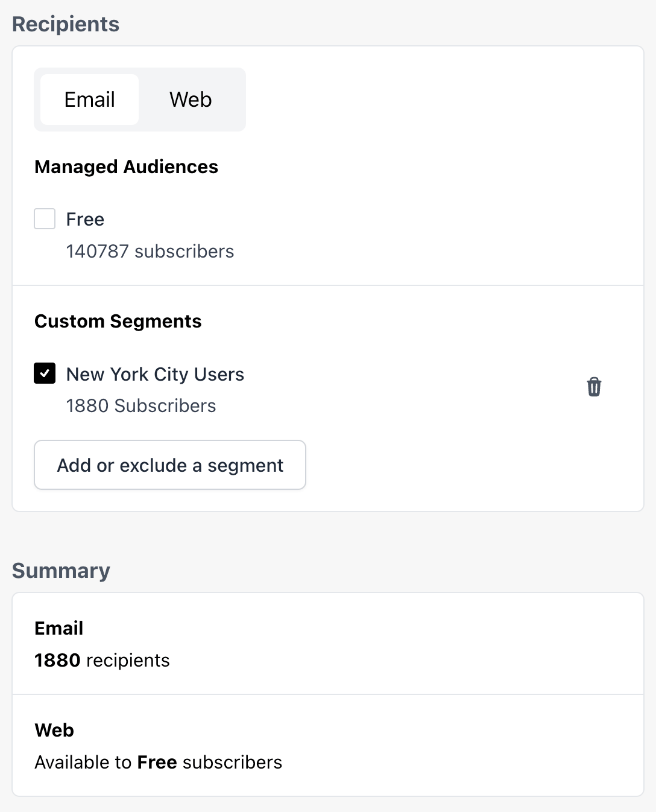This screenshot has height=812, width=656.
Task: Delete the New York City Users segment
Action: 594,387
